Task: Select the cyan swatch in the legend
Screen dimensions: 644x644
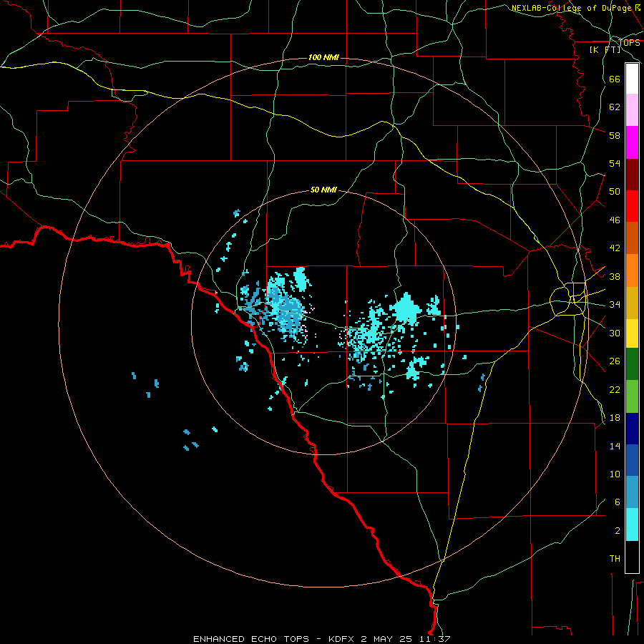Action: (x=632, y=525)
